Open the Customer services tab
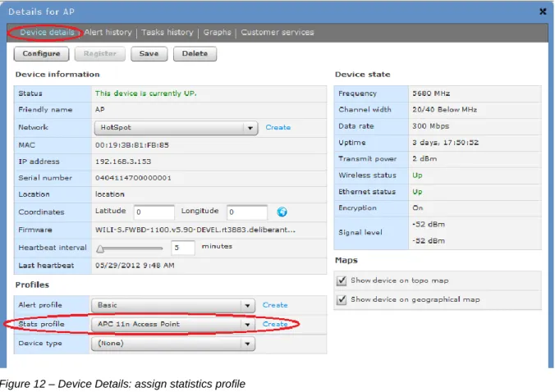555x392 pixels. tap(277, 33)
